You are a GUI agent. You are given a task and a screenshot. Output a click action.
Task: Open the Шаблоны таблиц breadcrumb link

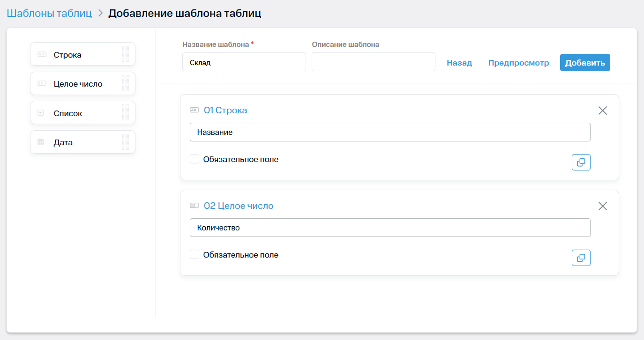coord(49,13)
